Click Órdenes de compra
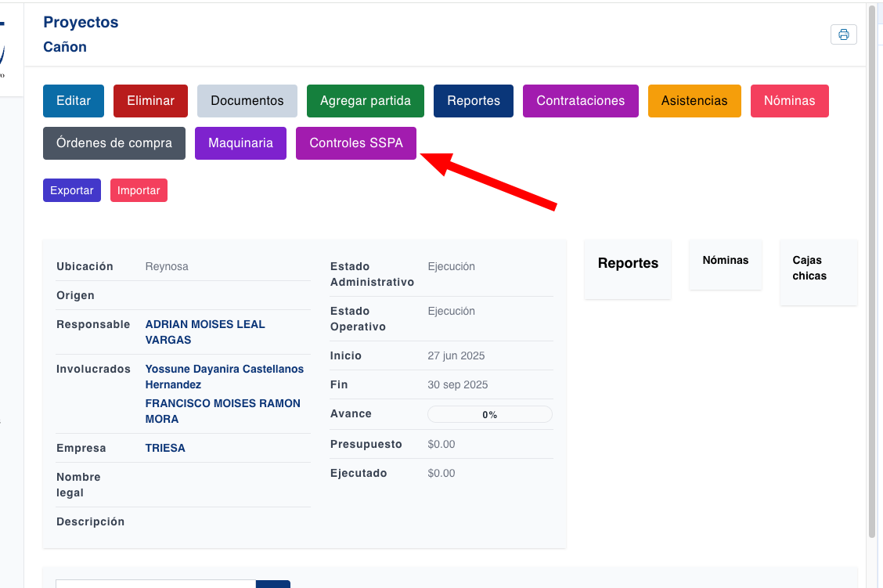This screenshot has width=883, height=588. pyautogui.click(x=114, y=143)
